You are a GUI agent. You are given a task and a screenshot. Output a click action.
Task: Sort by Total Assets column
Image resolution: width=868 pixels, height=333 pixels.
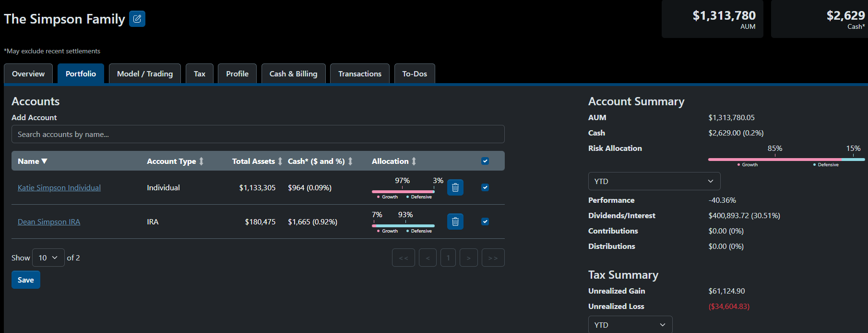(x=280, y=161)
